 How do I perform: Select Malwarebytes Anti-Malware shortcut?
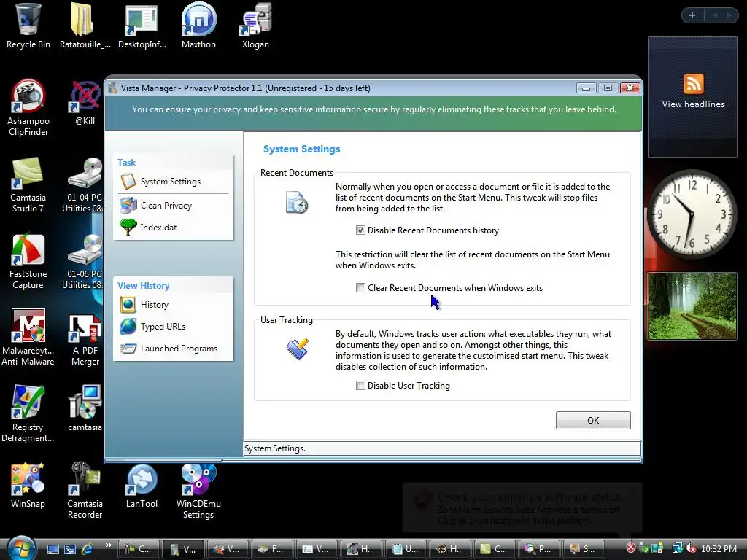click(x=28, y=338)
